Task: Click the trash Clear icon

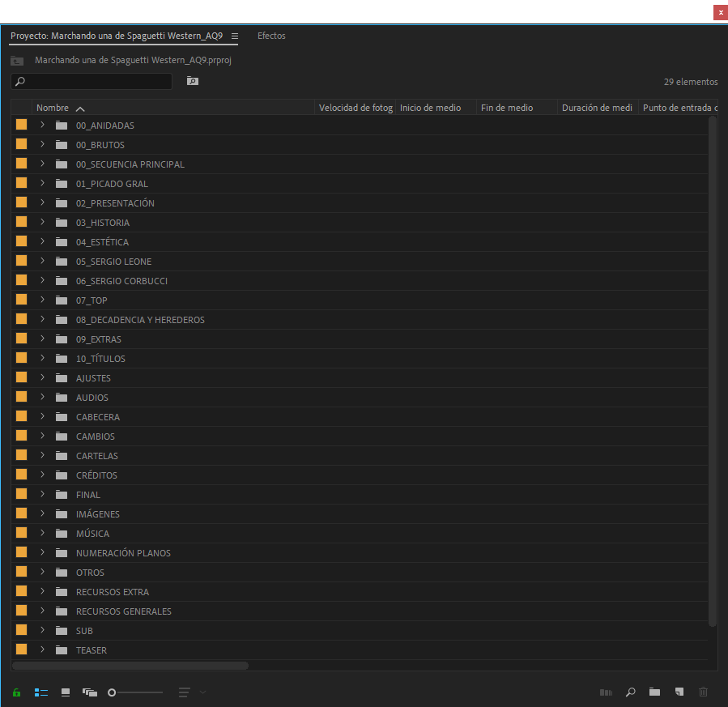Action: tap(704, 692)
